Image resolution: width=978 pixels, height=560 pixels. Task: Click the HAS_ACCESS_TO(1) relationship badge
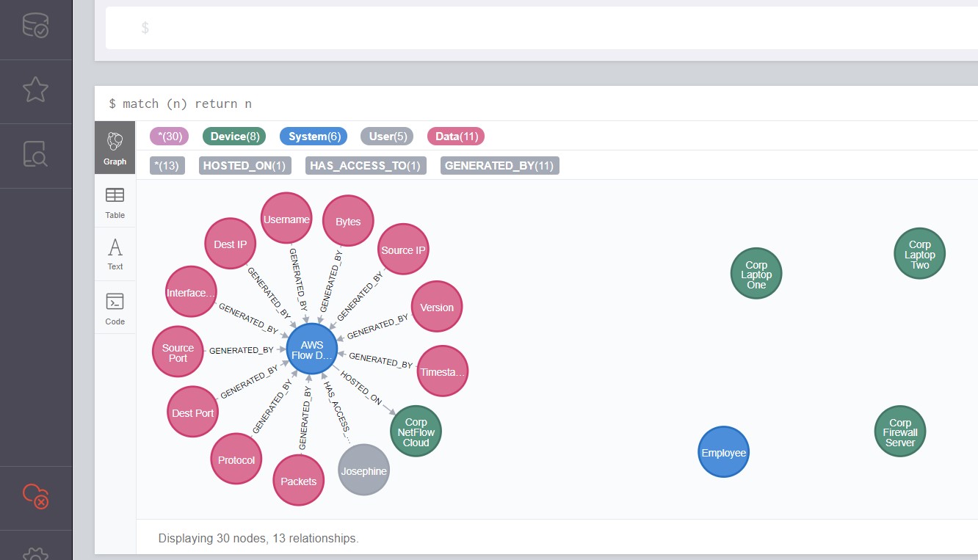pyautogui.click(x=365, y=166)
